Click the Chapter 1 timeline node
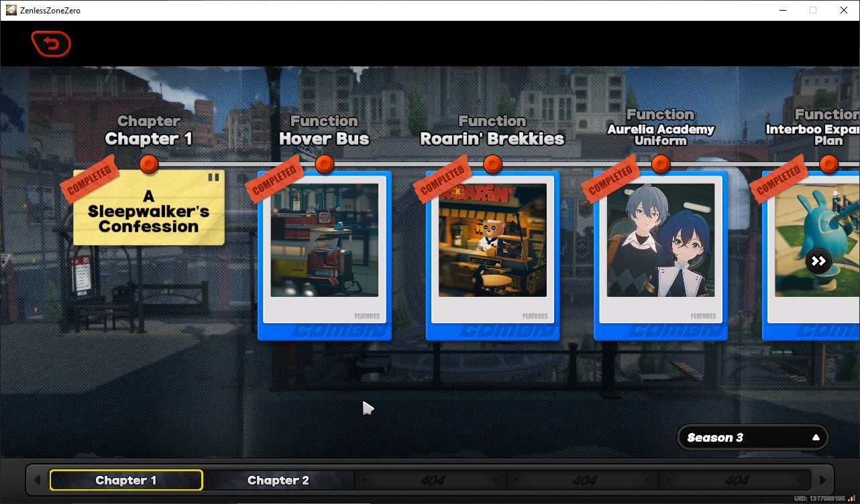 pyautogui.click(x=149, y=164)
